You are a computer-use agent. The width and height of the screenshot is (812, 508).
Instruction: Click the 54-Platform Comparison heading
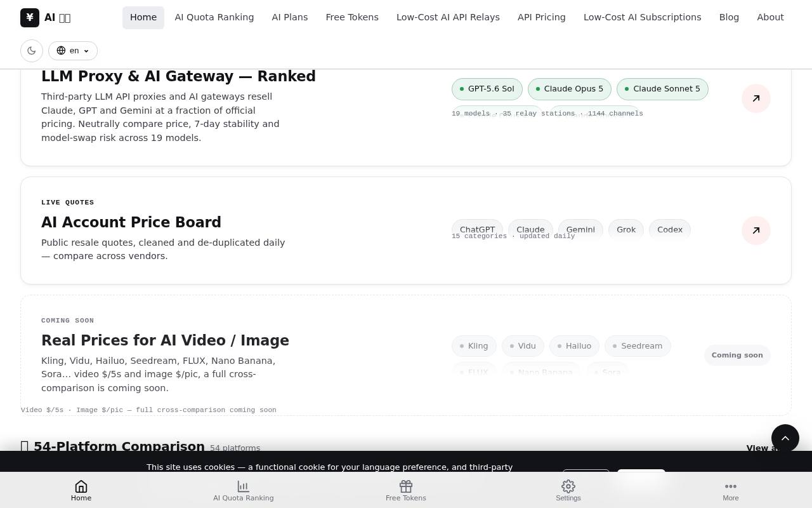coord(119,446)
